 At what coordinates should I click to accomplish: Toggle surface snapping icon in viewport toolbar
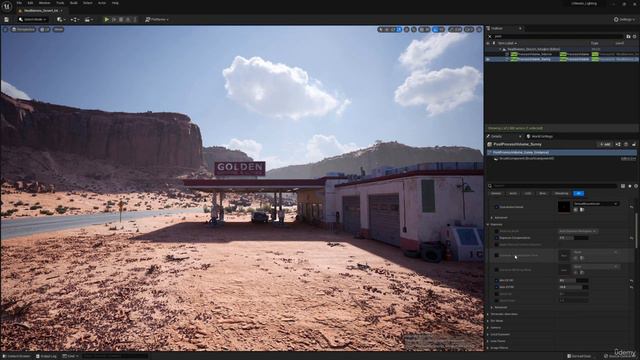[x=413, y=29]
